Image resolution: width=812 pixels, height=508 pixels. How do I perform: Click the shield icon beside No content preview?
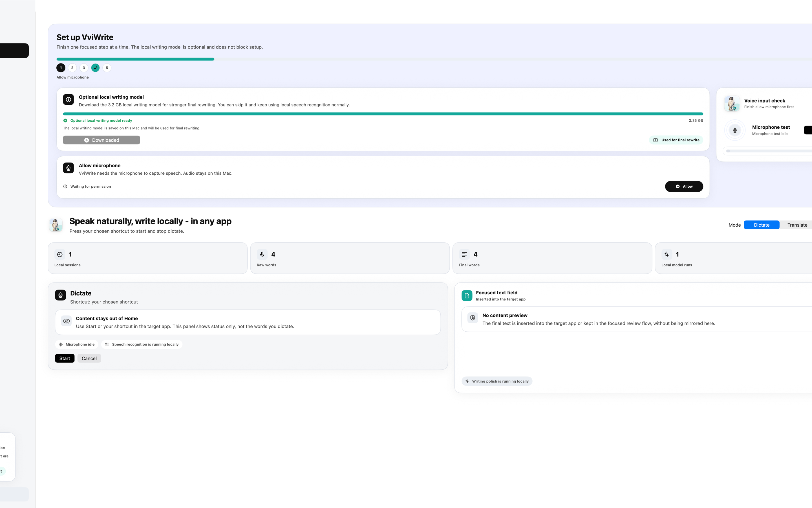click(x=473, y=318)
